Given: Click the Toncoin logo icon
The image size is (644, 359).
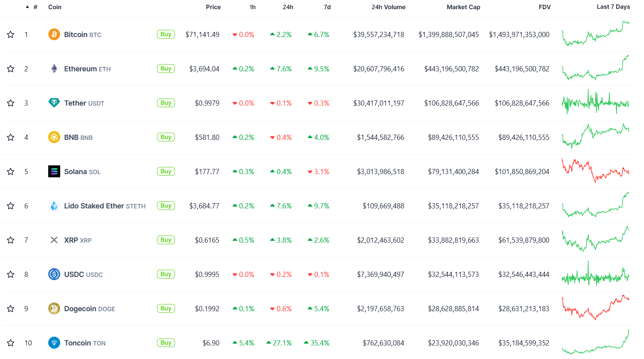Looking at the screenshot, I should 54,343.
